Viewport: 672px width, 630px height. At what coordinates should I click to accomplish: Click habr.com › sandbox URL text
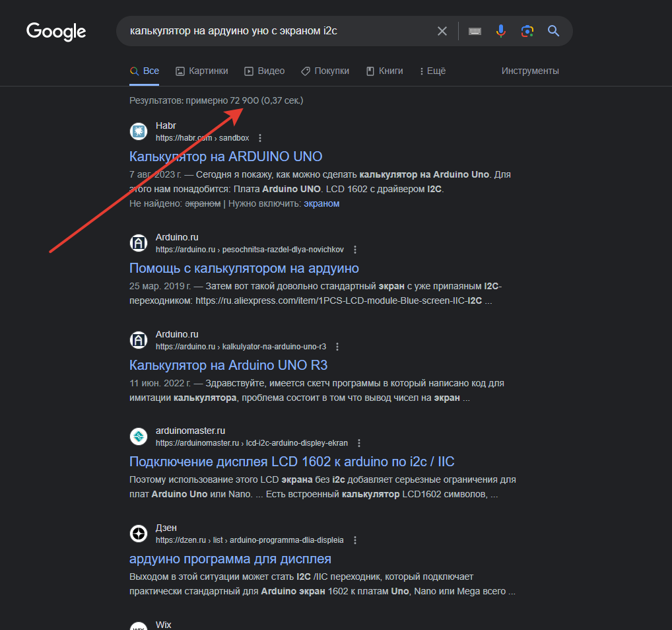(x=202, y=138)
